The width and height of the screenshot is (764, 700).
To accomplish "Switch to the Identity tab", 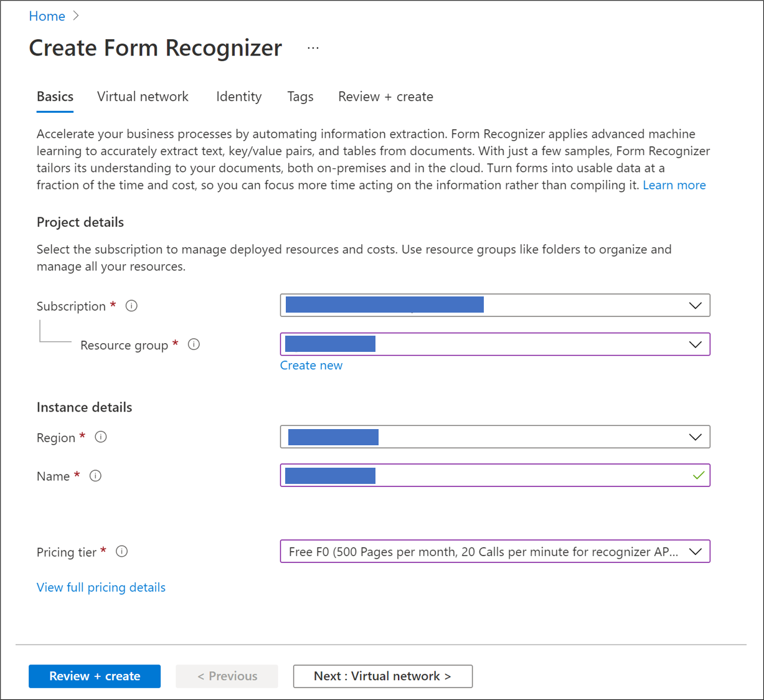I will coord(238,97).
